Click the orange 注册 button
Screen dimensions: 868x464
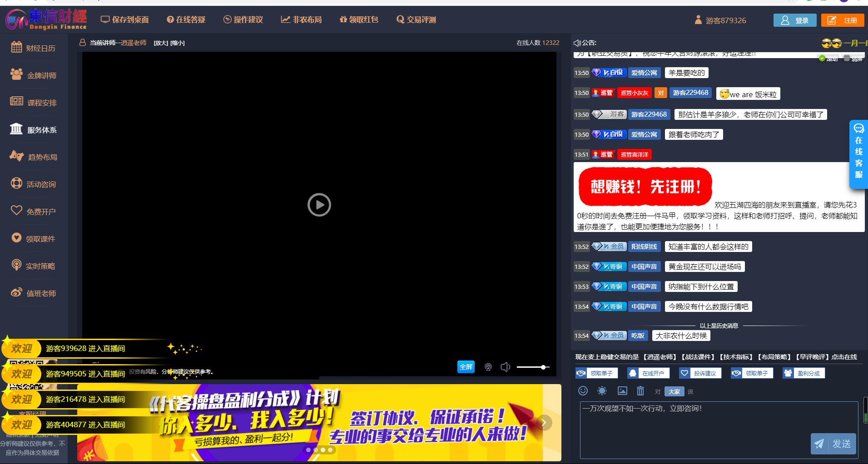(843, 20)
